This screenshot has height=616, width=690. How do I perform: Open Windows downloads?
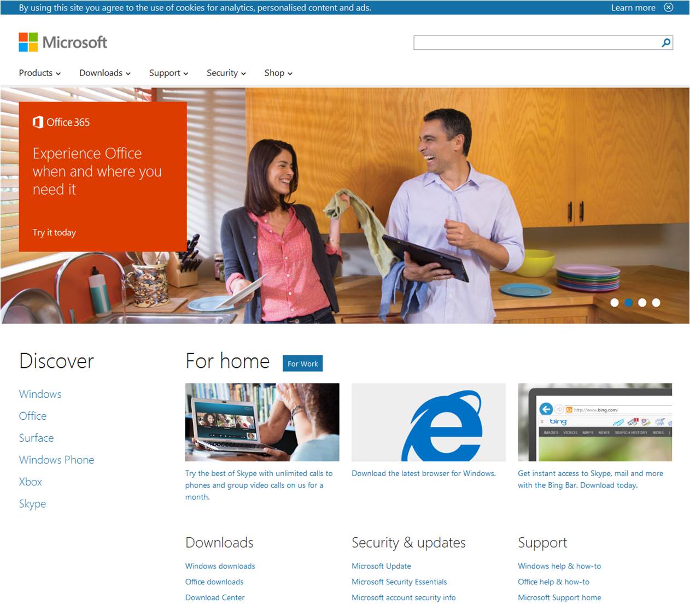coord(220,566)
